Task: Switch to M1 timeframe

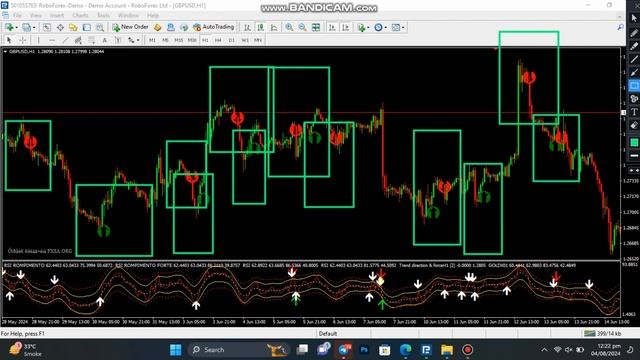Action: [x=152, y=40]
